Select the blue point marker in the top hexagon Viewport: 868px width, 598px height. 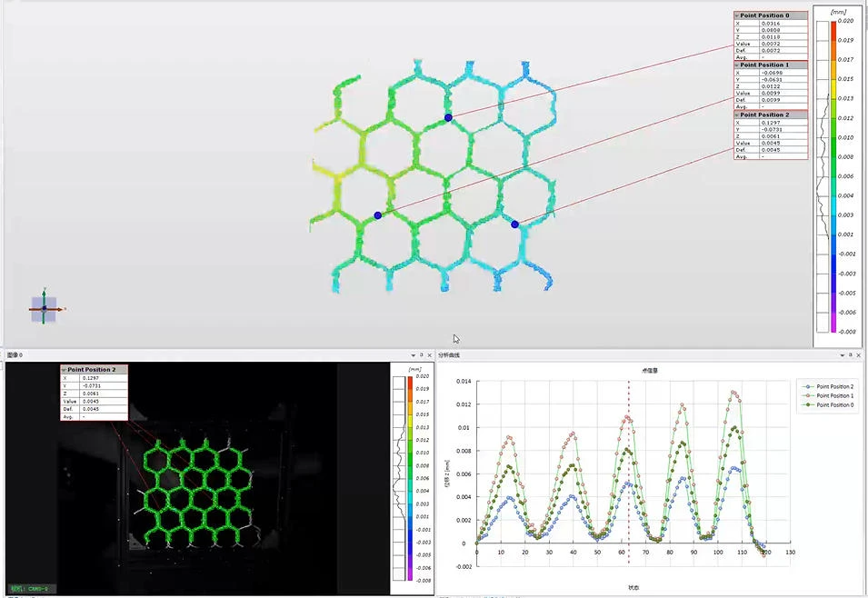coord(447,117)
